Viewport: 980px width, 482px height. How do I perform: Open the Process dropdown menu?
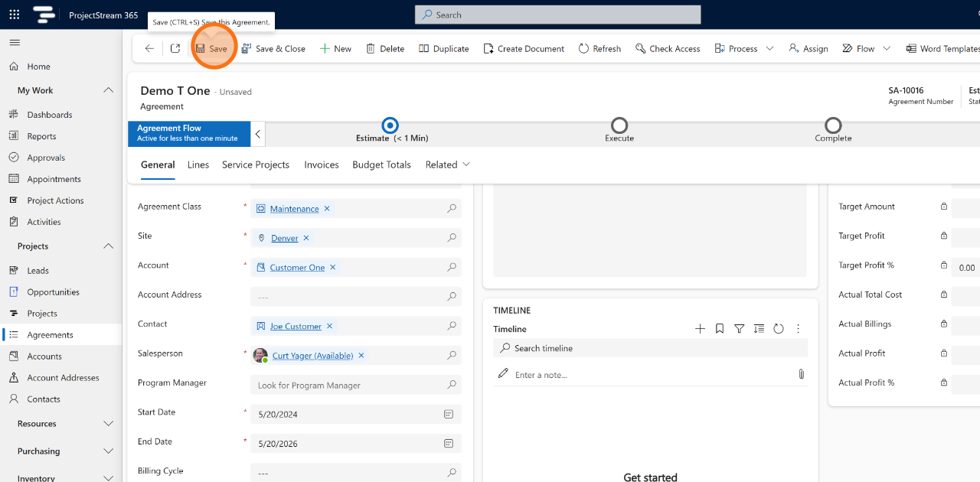click(769, 48)
